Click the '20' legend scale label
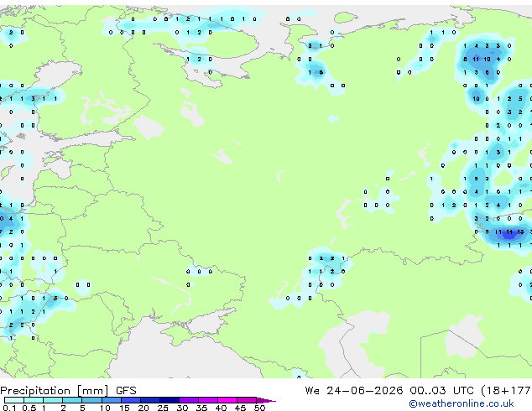532x411 pixels. [x=143, y=408]
